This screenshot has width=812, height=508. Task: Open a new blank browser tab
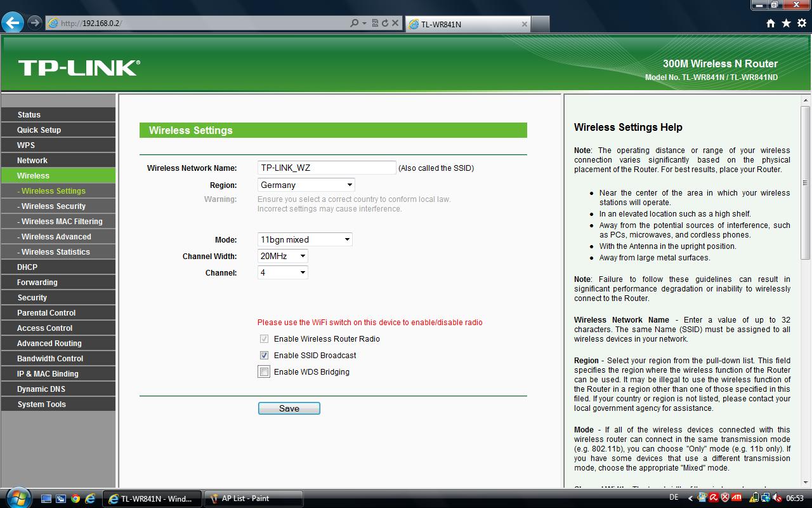pos(540,24)
